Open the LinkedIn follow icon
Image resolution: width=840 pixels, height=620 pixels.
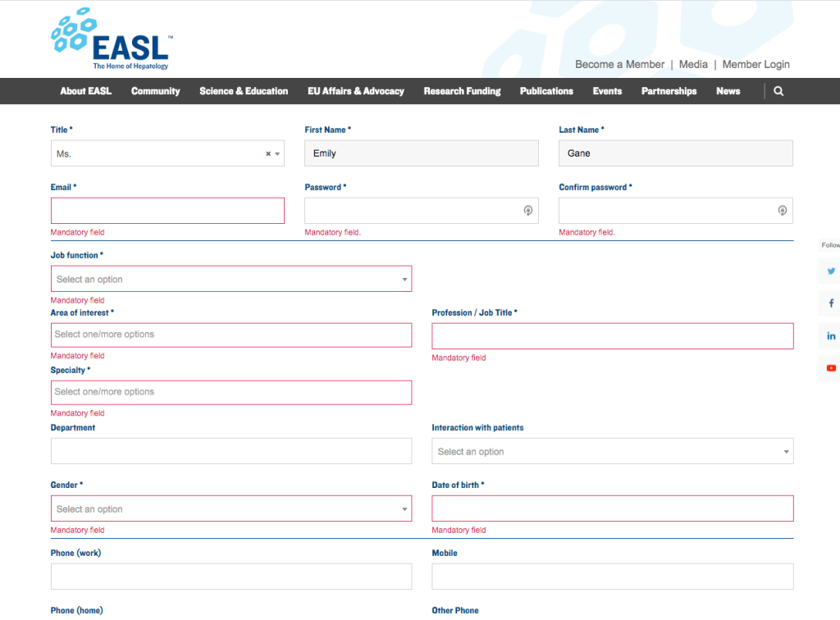pyautogui.click(x=830, y=336)
